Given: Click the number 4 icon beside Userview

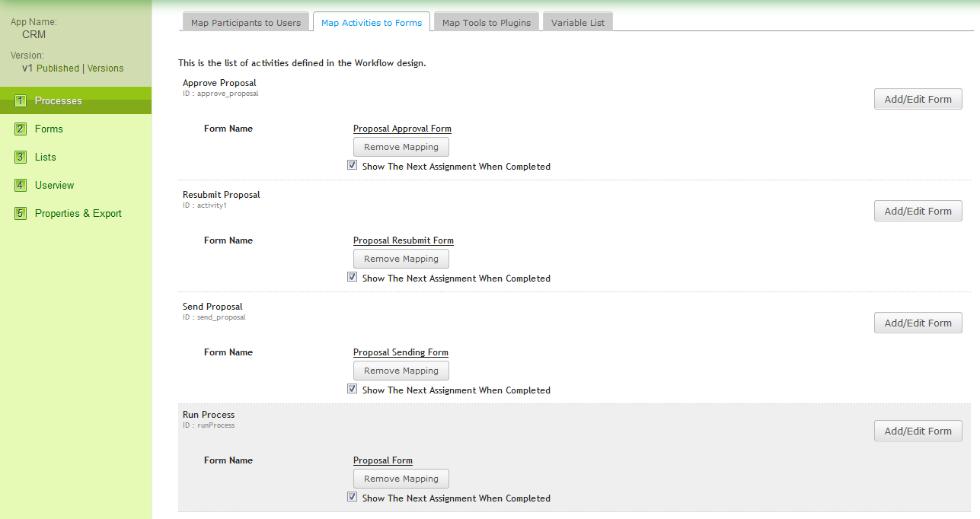Looking at the screenshot, I should (x=21, y=185).
